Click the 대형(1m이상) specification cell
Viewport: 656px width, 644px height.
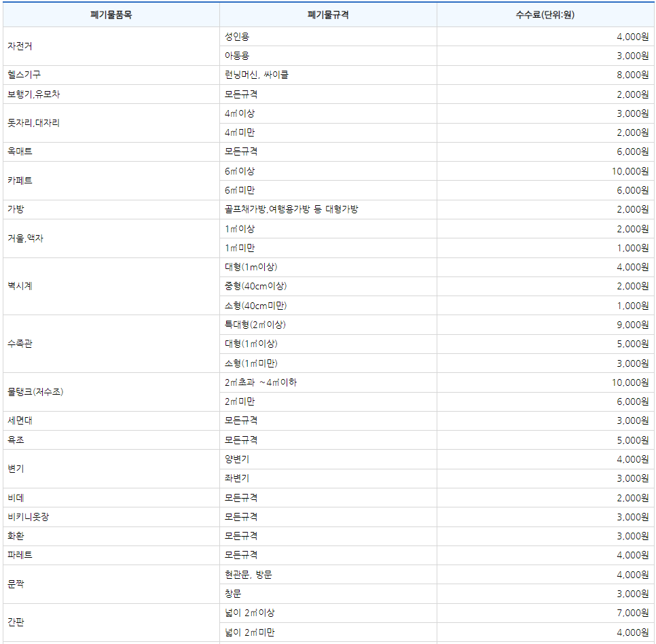tap(329, 267)
